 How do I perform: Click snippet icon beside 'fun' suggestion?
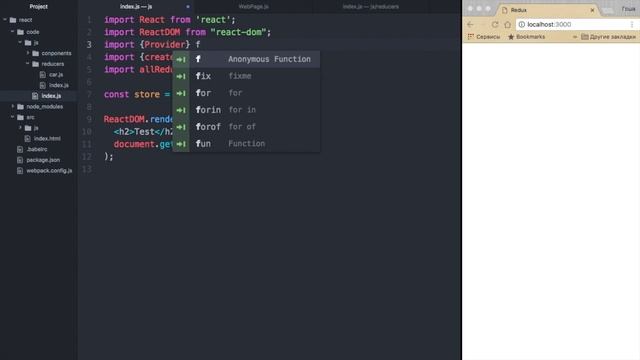181,144
